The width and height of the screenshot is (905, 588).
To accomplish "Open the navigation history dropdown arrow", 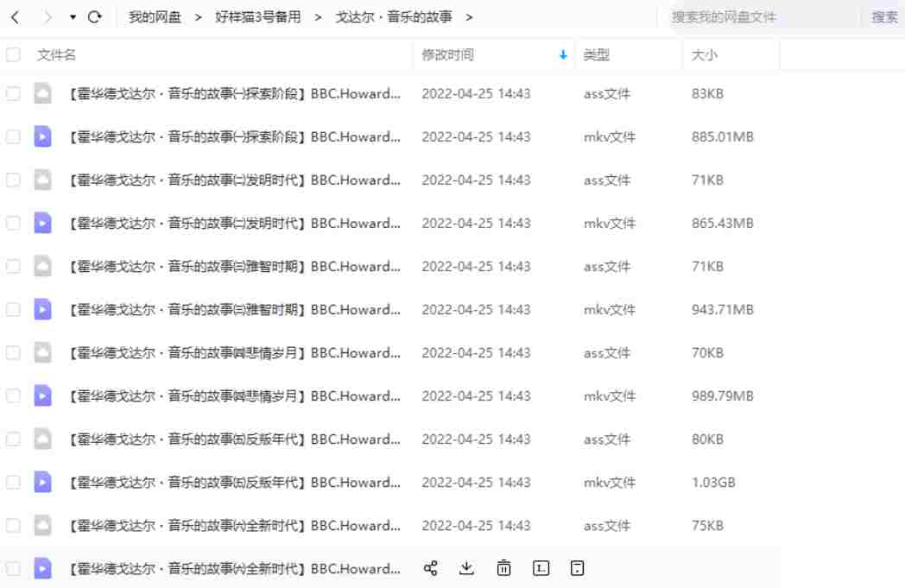I will tap(73, 17).
